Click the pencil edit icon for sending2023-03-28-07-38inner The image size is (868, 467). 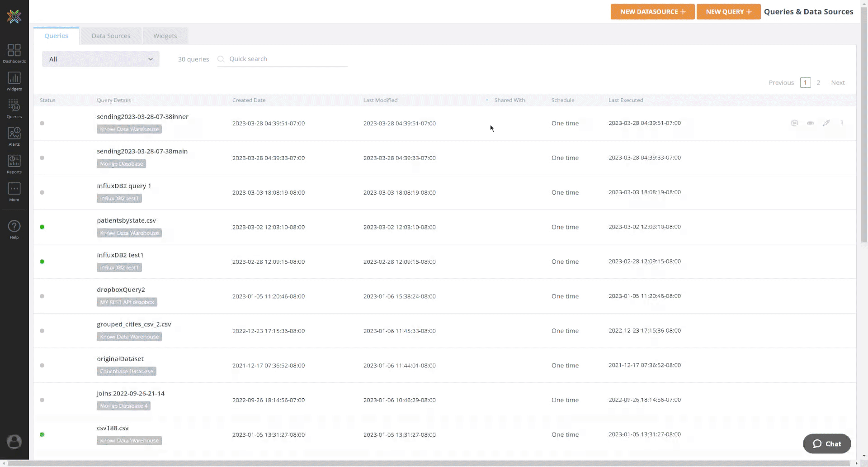pos(826,123)
